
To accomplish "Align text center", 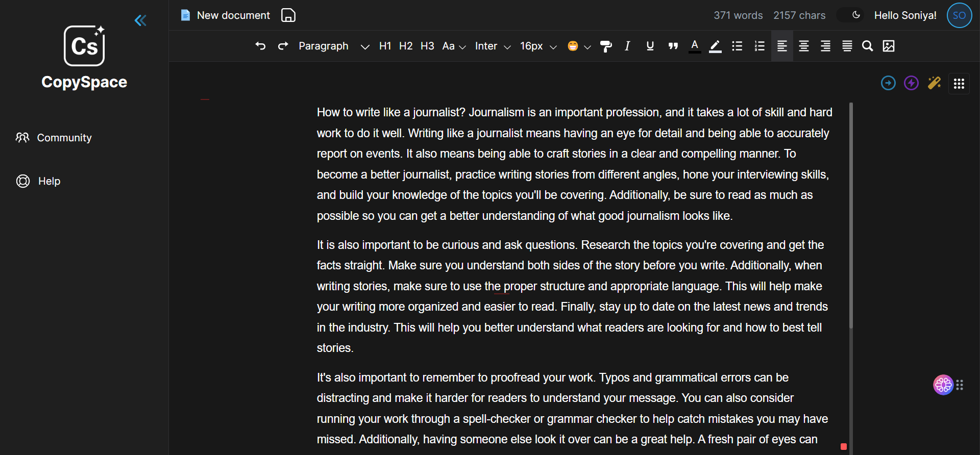I will click(x=804, y=46).
